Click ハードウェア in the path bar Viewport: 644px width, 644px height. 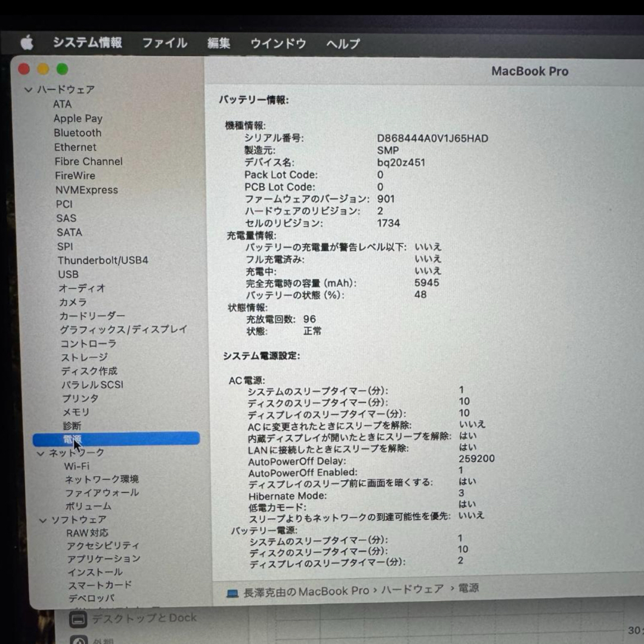click(413, 589)
